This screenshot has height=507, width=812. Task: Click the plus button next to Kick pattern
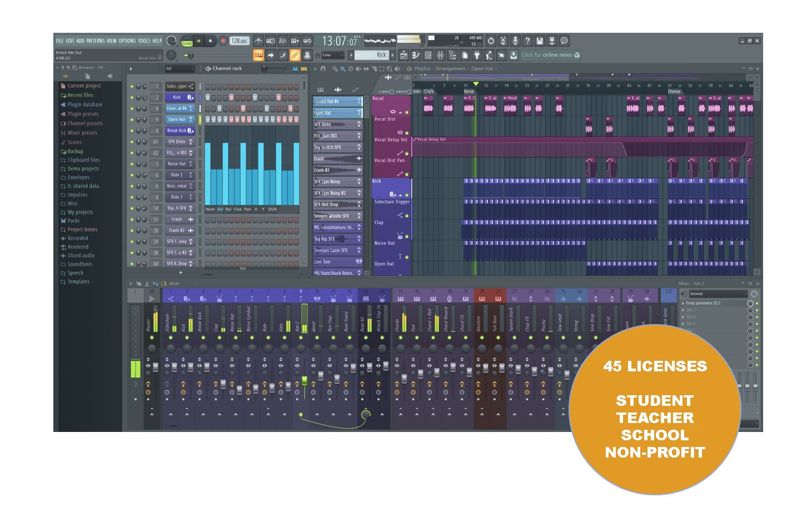pyautogui.click(x=392, y=55)
